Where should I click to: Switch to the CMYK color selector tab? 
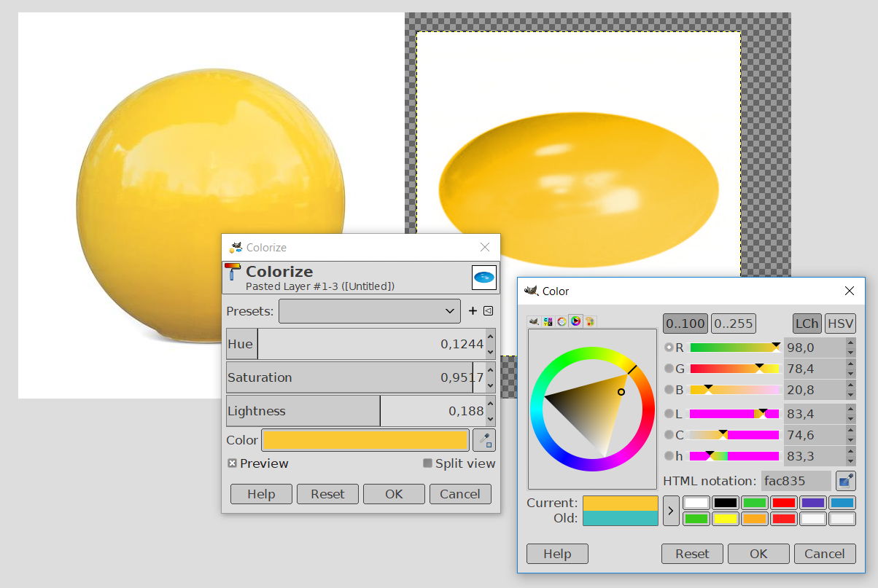(548, 321)
